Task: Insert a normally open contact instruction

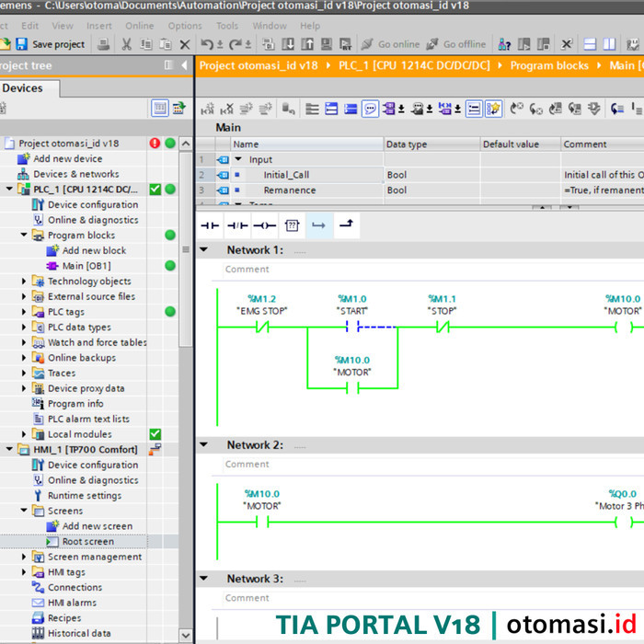Action: [x=211, y=224]
